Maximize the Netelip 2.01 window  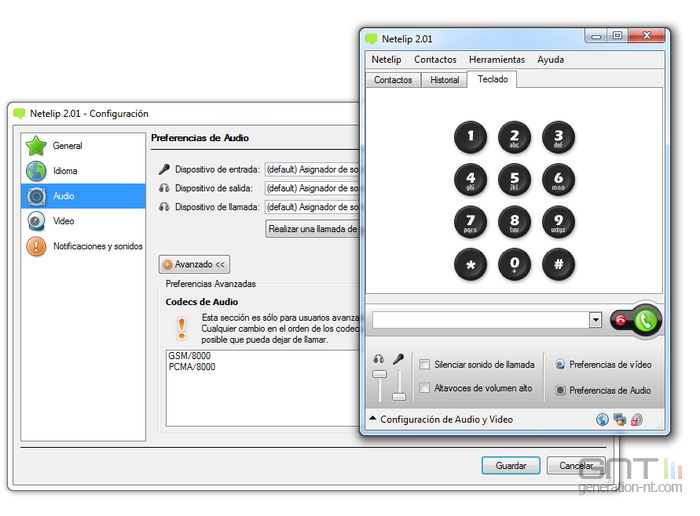(x=617, y=36)
